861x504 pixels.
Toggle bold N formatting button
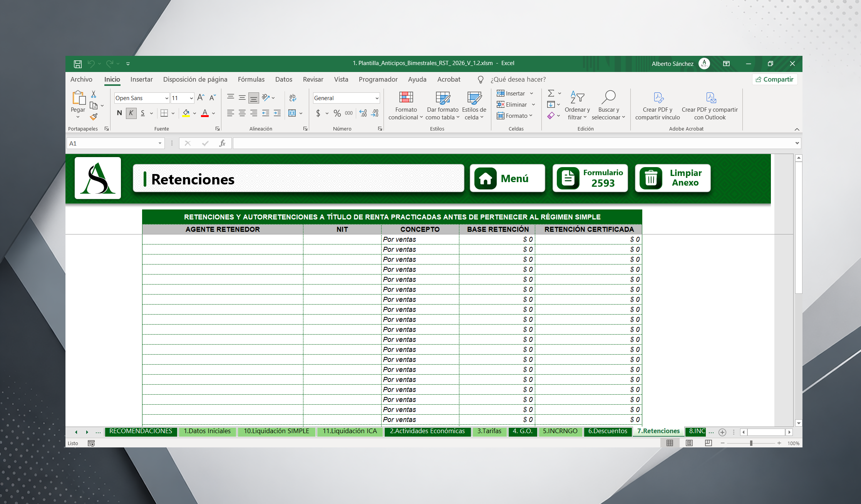click(x=119, y=113)
